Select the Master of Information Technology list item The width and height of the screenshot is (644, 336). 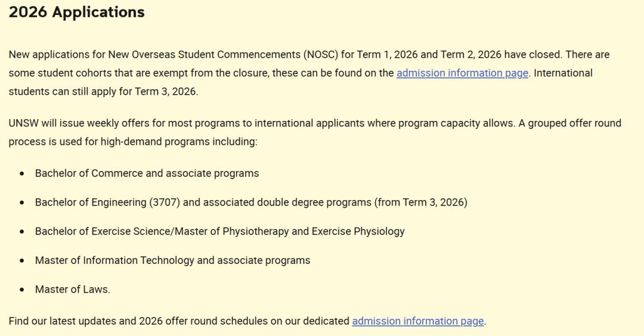pos(172,260)
